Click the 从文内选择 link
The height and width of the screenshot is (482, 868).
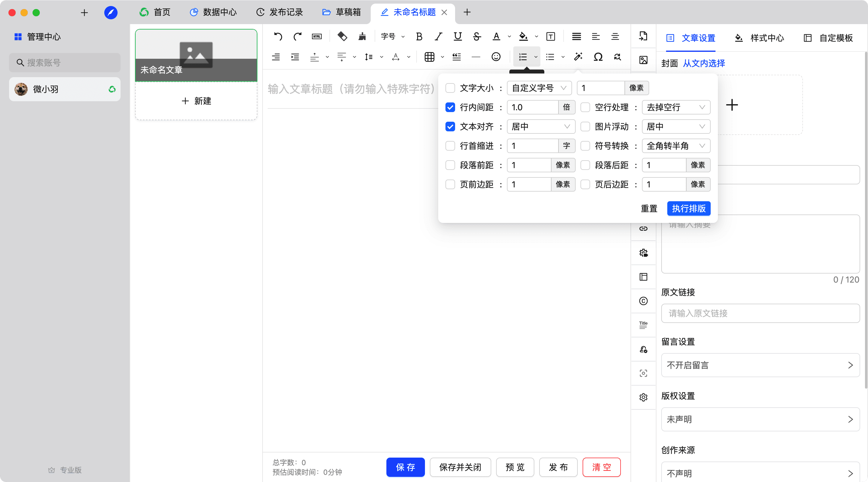pos(704,63)
